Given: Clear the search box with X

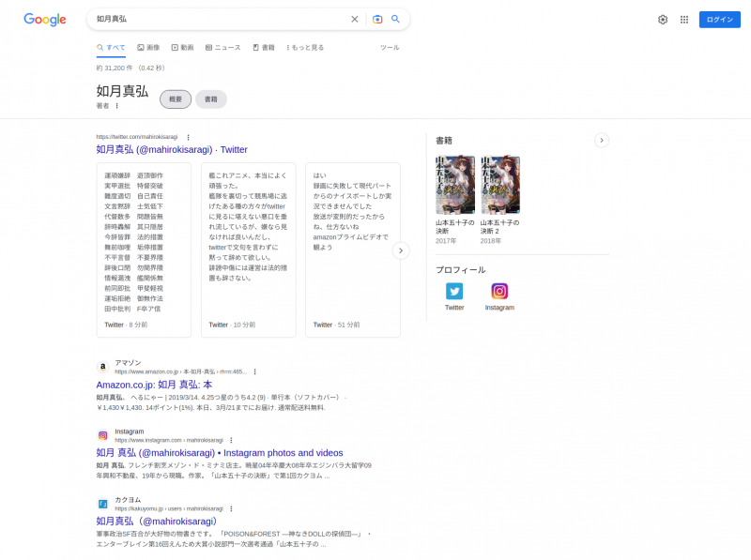Looking at the screenshot, I should click(x=355, y=19).
